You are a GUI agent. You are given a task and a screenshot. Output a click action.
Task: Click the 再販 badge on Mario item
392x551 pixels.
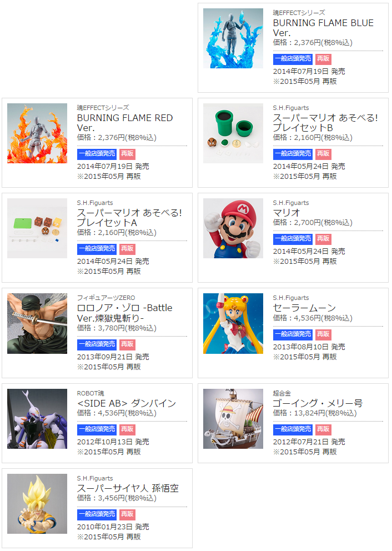click(x=323, y=239)
